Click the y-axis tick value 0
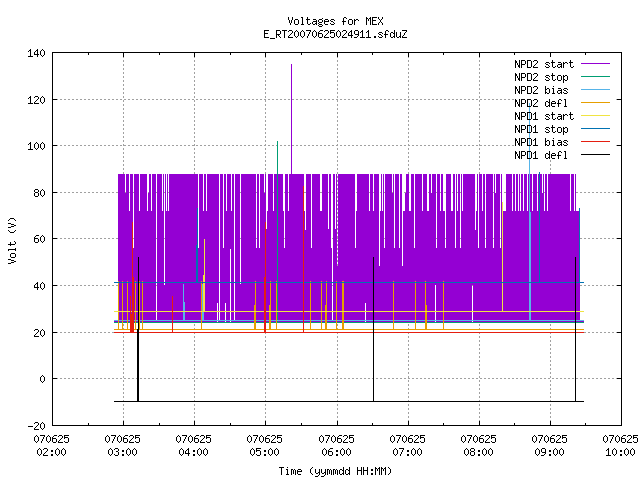The height and width of the screenshot is (480, 640). click(42, 379)
